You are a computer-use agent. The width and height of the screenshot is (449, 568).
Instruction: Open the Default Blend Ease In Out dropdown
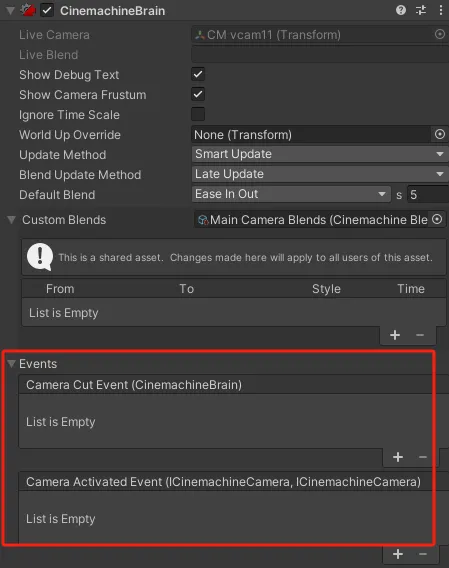click(x=291, y=194)
